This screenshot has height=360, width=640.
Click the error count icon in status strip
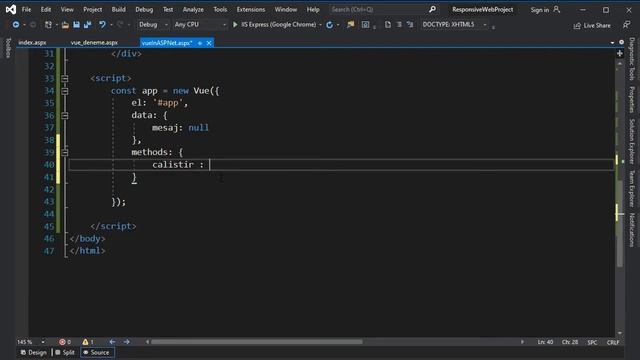(x=62, y=342)
